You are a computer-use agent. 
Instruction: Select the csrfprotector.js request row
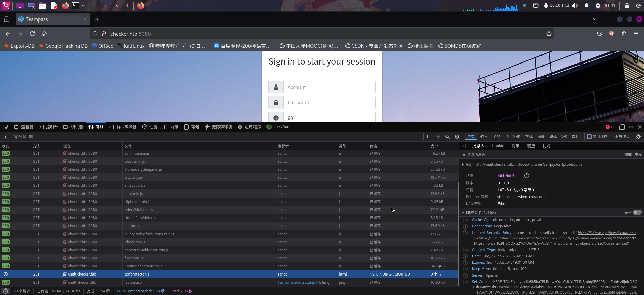pos(229,274)
